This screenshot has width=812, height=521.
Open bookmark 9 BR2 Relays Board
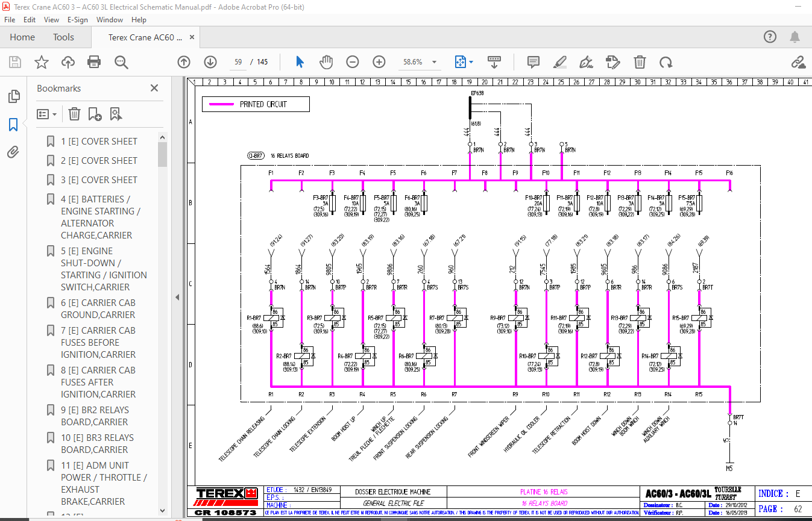(x=95, y=416)
